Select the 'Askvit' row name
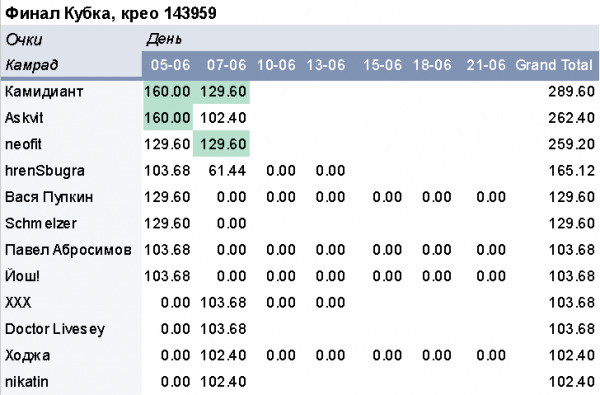The image size is (600, 395). tap(24, 118)
